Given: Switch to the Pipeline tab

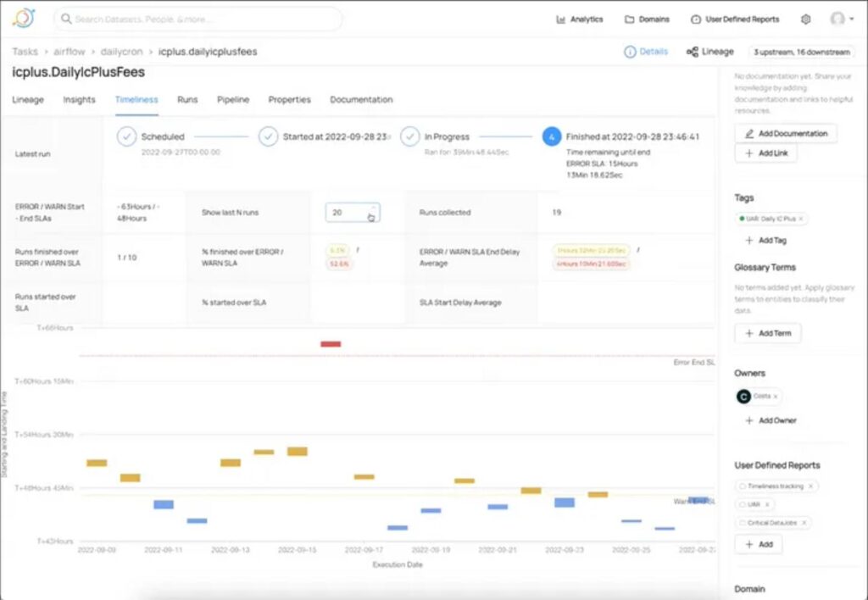Looking at the screenshot, I should pos(233,100).
